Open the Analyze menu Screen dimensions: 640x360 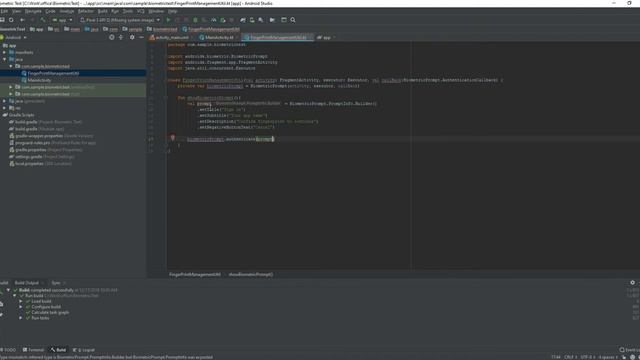tap(67, 11)
